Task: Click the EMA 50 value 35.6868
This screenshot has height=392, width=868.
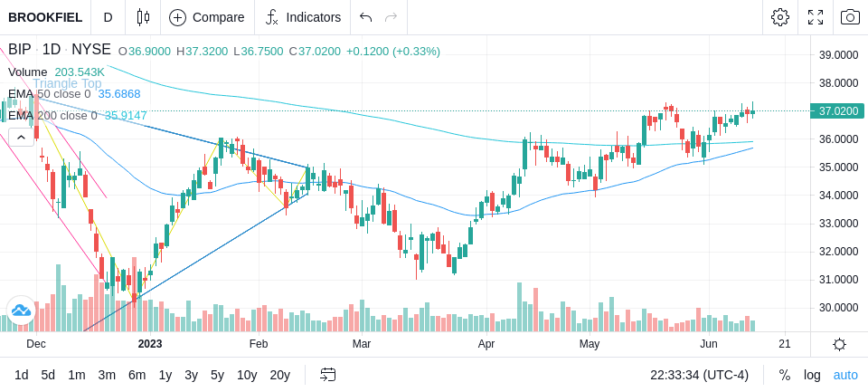Action: (119, 94)
